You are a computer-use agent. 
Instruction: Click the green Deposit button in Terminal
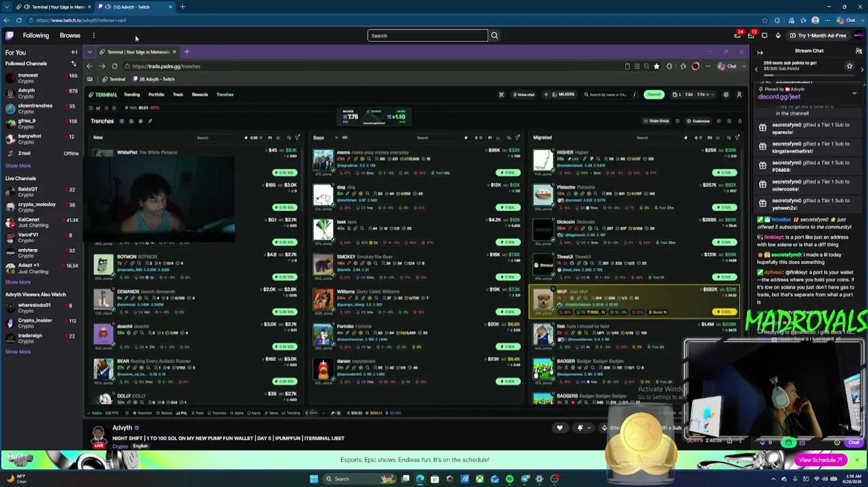654,95
